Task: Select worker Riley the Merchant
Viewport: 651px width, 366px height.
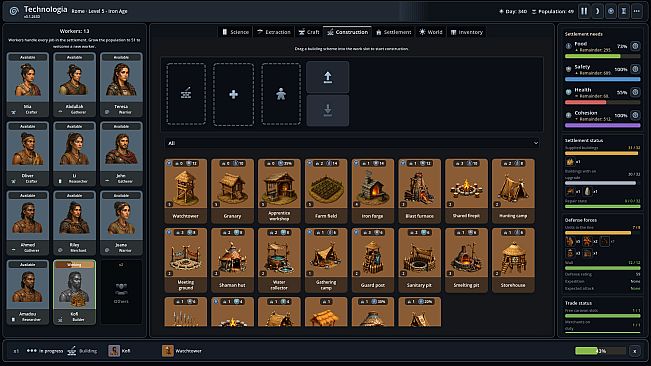Action: coord(74,223)
